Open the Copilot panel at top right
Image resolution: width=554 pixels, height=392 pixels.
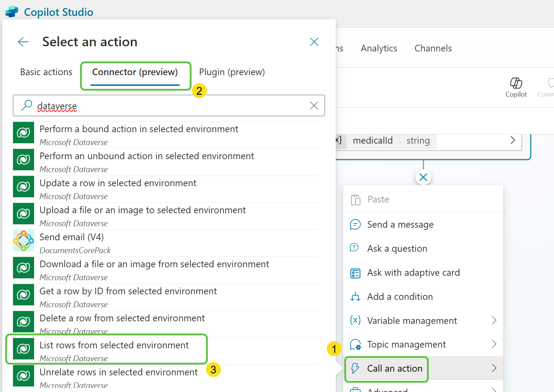pyautogui.click(x=516, y=87)
